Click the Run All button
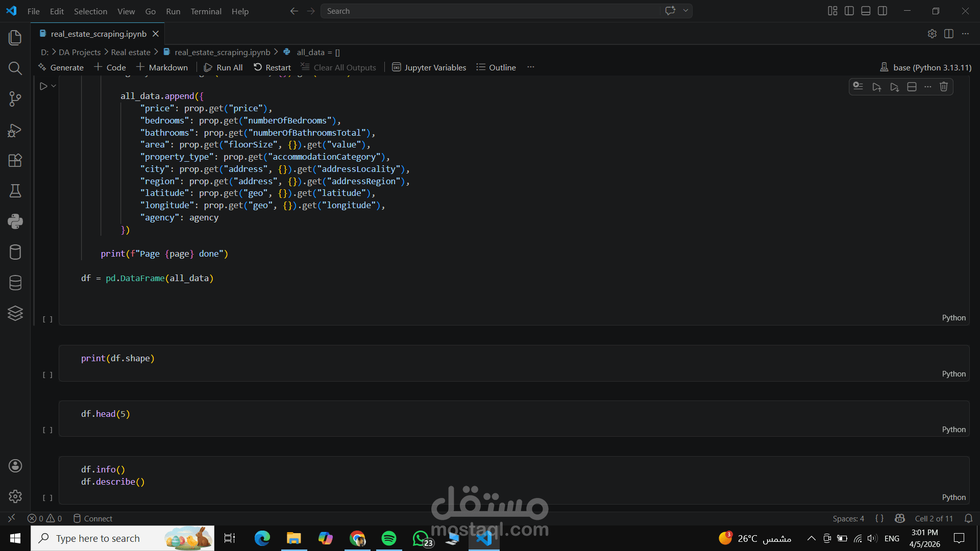 click(223, 67)
